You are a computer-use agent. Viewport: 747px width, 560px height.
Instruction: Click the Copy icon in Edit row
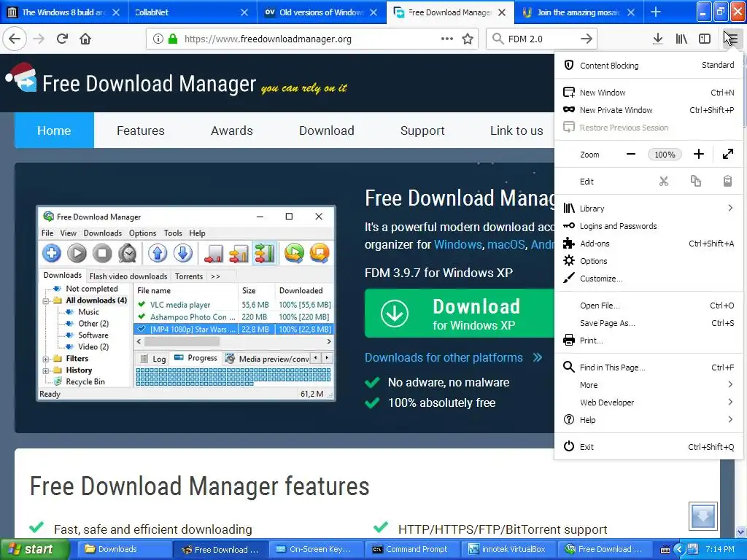[x=695, y=182]
